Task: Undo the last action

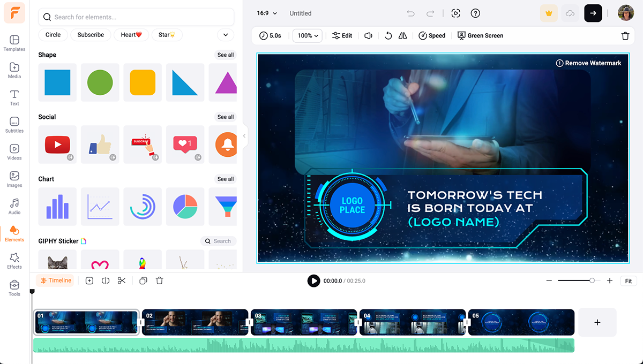Action: click(x=410, y=13)
